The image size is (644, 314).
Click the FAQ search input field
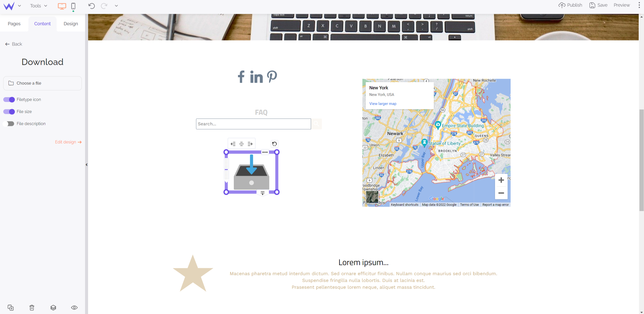point(253,123)
